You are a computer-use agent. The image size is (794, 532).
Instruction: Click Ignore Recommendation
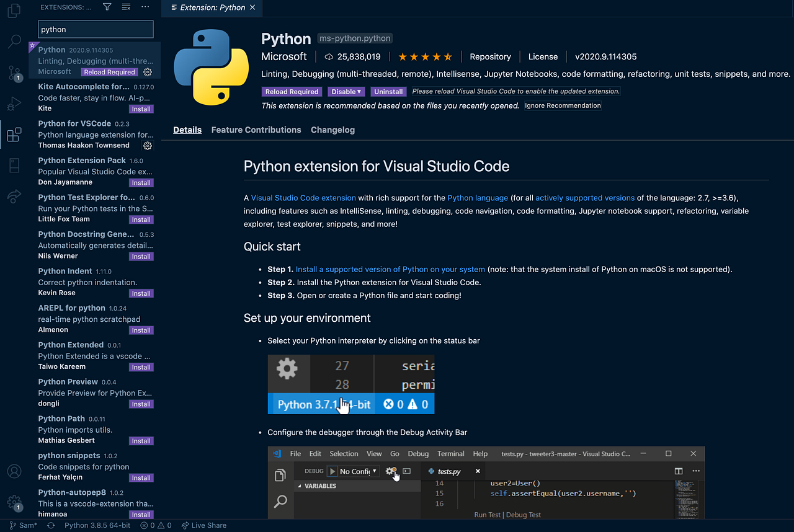(x=563, y=105)
